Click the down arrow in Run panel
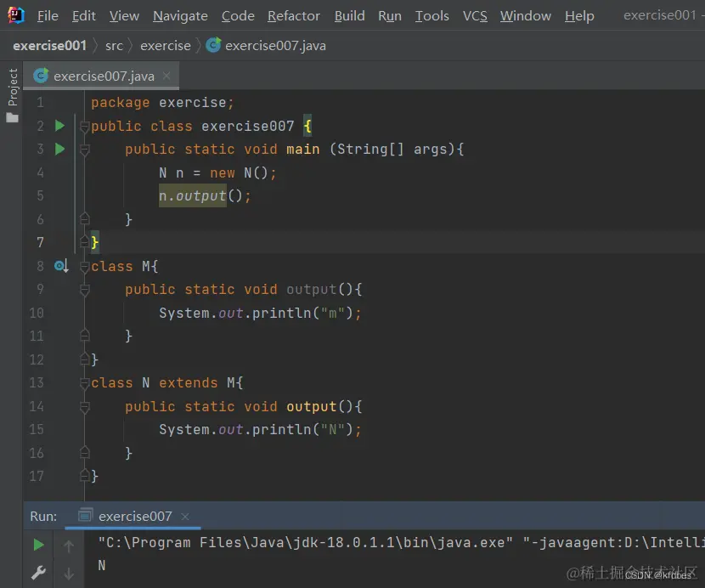 69,574
